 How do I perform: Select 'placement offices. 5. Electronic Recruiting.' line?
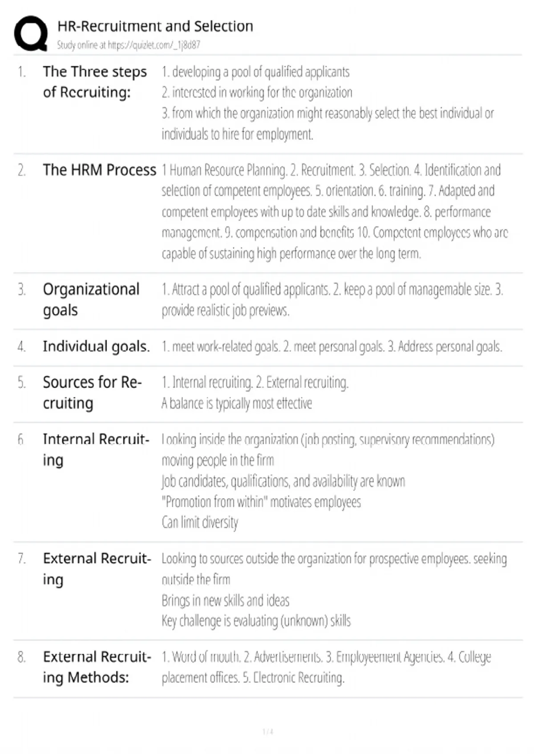(253, 678)
